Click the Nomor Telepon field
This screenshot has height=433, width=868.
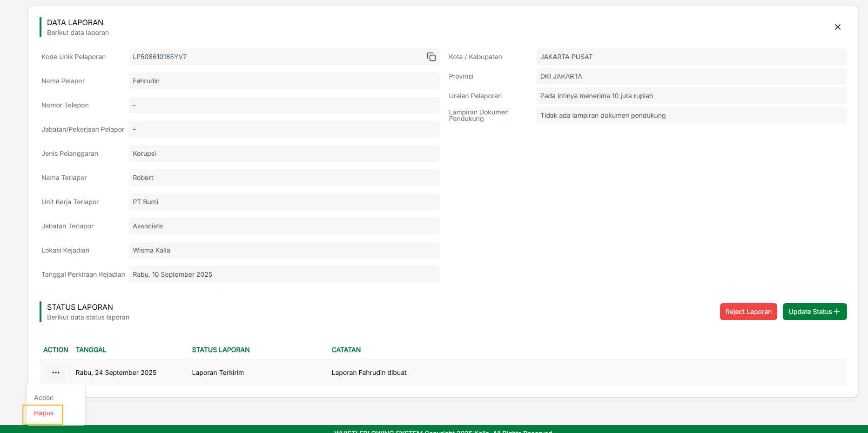[284, 105]
